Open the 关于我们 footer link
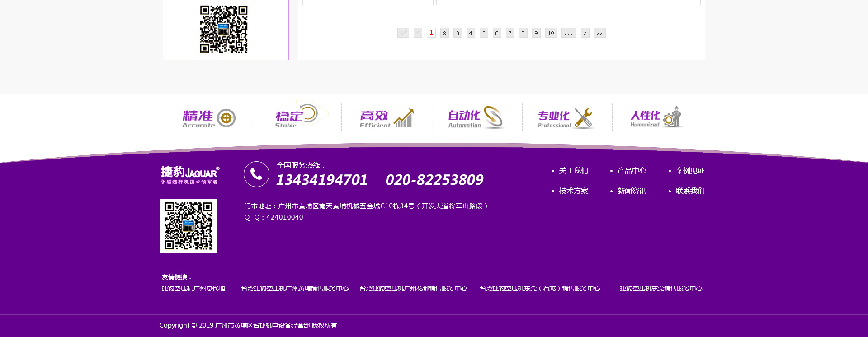868x337 pixels. point(573,171)
